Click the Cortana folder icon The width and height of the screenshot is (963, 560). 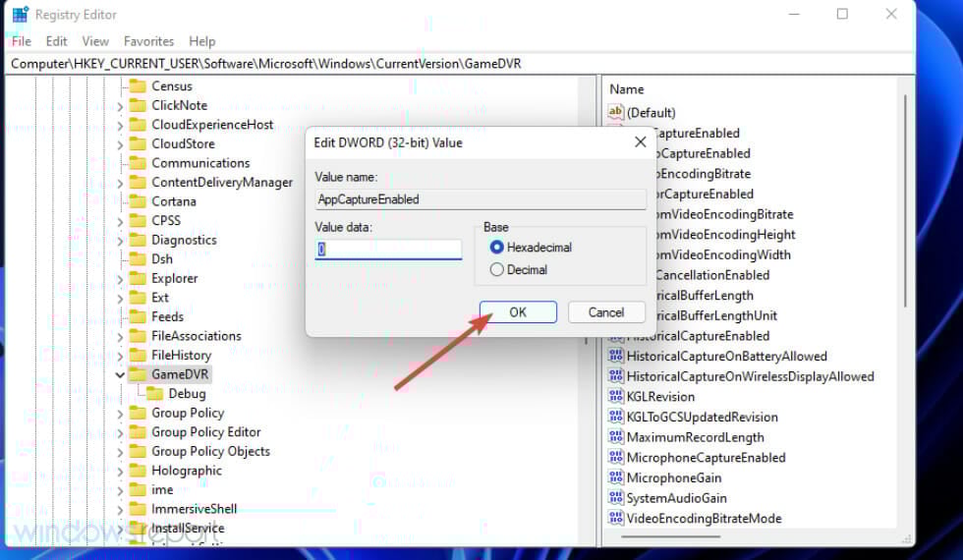[138, 201]
